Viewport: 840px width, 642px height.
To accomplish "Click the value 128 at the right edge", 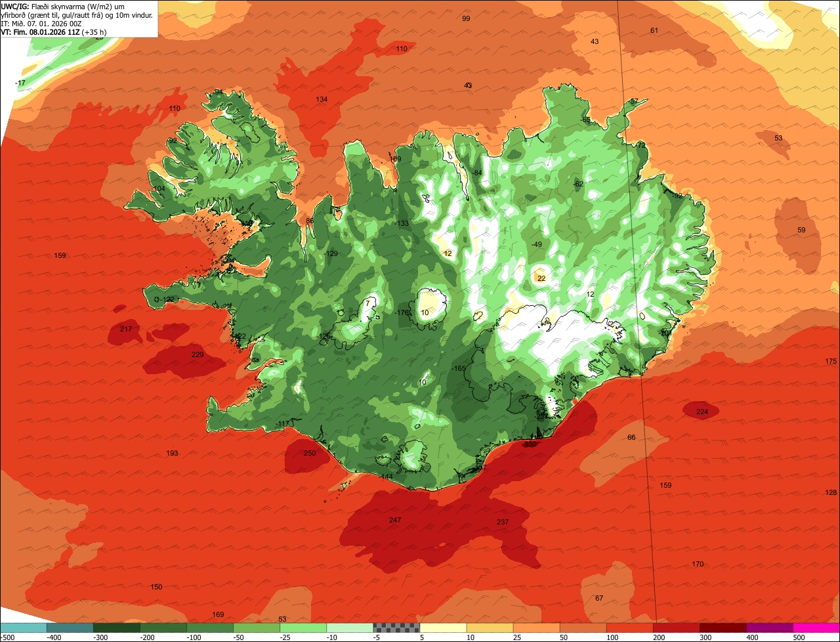I will (x=831, y=492).
